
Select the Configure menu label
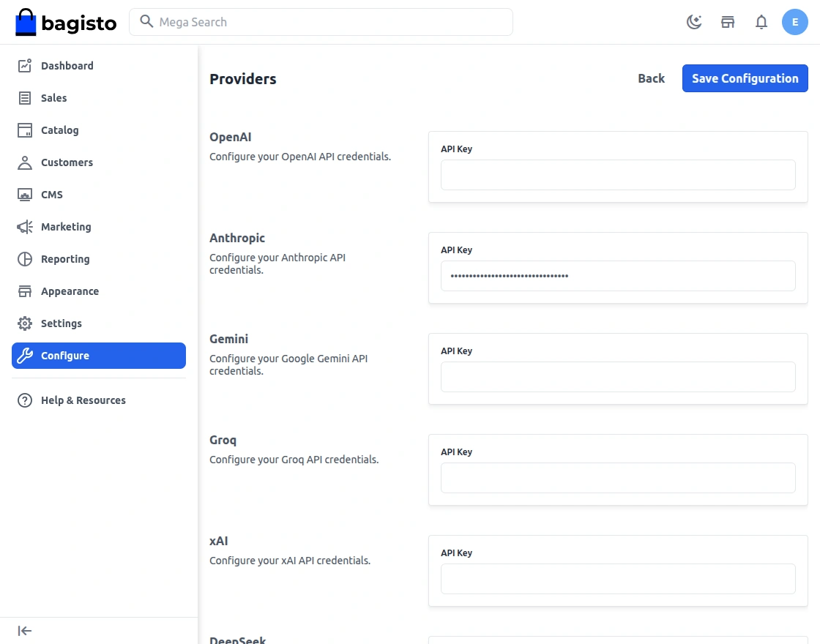click(65, 356)
